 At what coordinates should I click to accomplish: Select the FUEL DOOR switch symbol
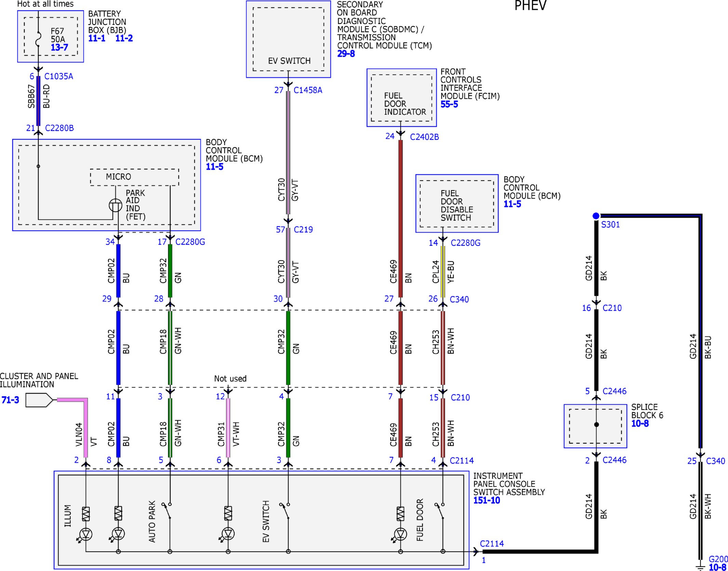click(440, 511)
